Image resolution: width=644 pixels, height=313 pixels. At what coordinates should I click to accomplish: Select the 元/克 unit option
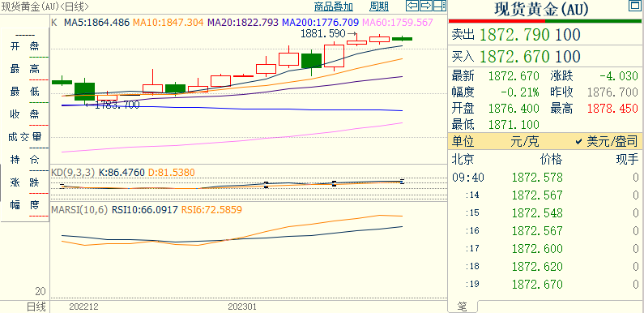coord(524,142)
